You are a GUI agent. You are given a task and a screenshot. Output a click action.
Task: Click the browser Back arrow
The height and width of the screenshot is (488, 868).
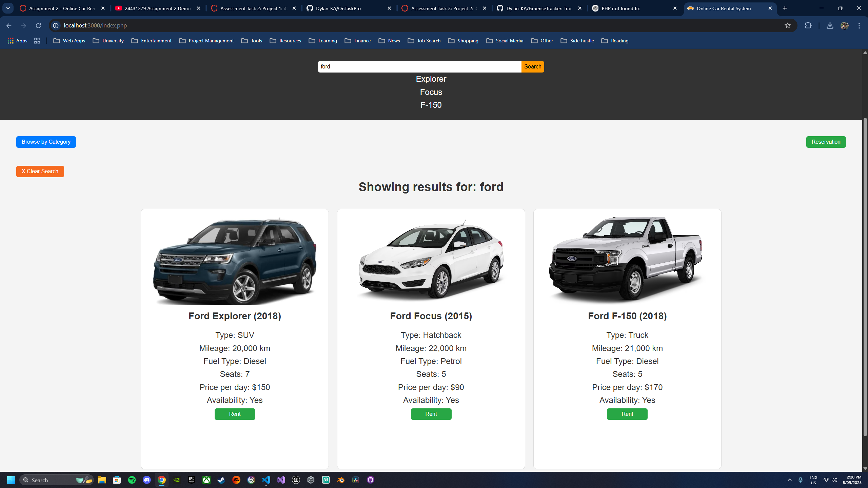pos(9,25)
